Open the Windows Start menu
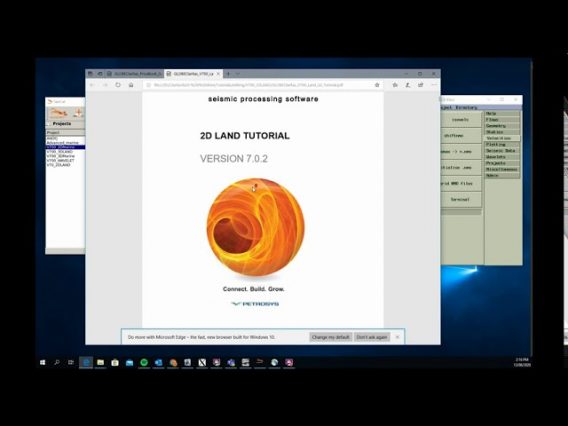This screenshot has width=568, height=426. click(42, 362)
